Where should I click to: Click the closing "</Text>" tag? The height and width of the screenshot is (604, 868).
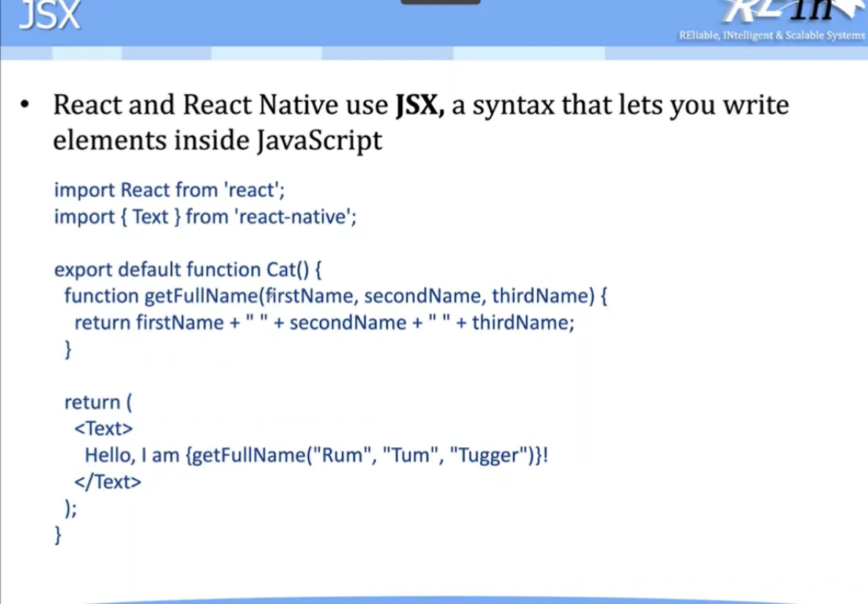pos(107,482)
